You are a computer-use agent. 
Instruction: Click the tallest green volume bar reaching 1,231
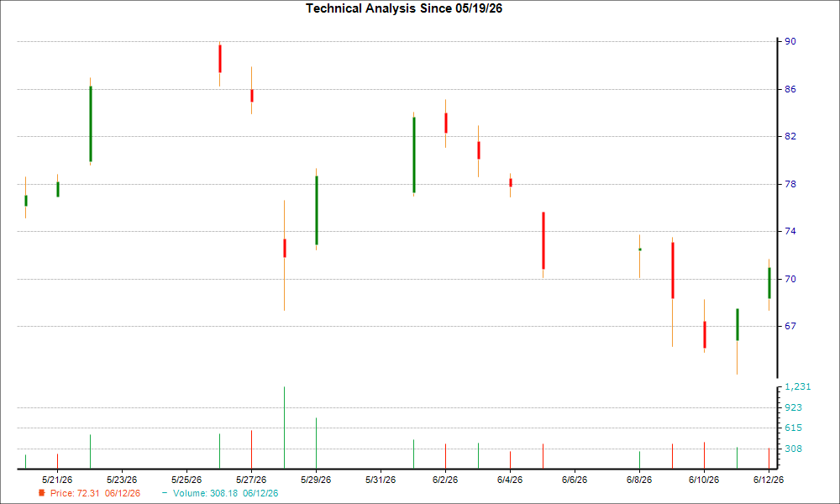tap(284, 428)
